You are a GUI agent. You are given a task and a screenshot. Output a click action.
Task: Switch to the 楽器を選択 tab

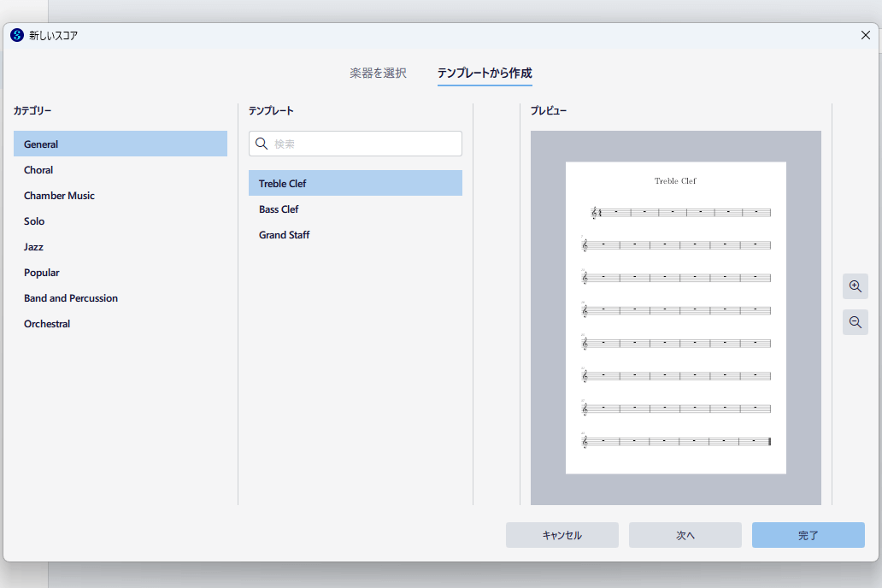(x=378, y=73)
